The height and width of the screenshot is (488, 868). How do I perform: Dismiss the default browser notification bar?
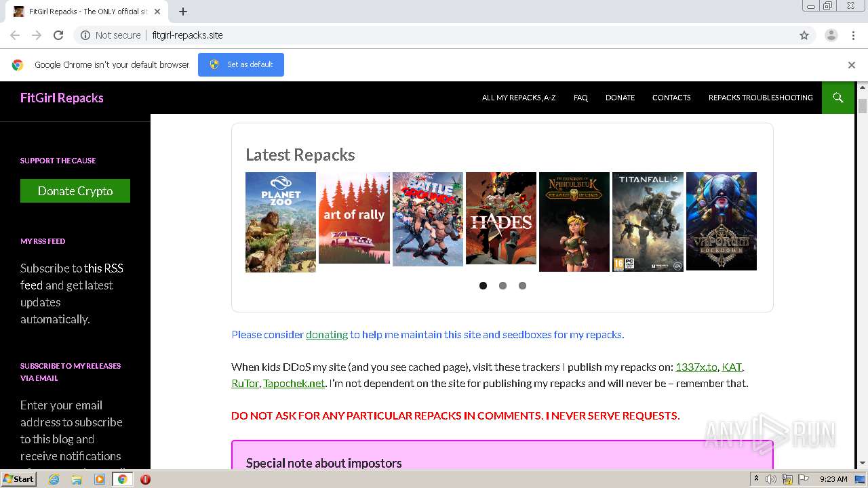tap(852, 65)
